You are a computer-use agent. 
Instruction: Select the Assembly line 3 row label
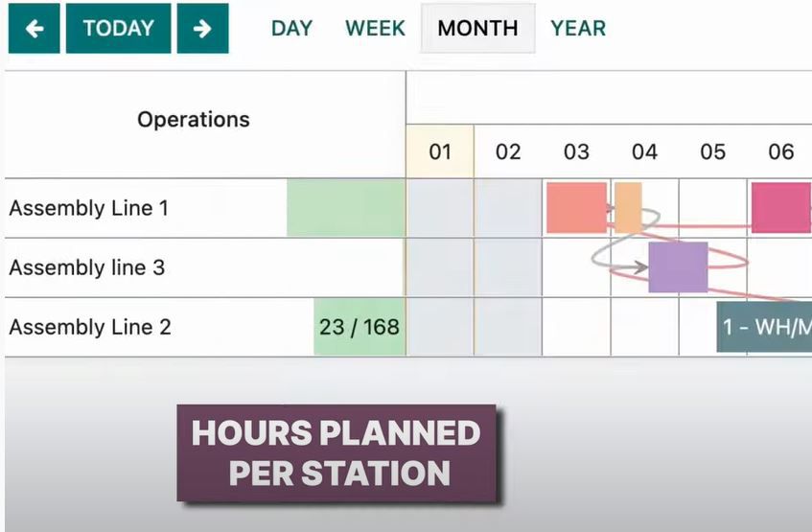(x=86, y=267)
